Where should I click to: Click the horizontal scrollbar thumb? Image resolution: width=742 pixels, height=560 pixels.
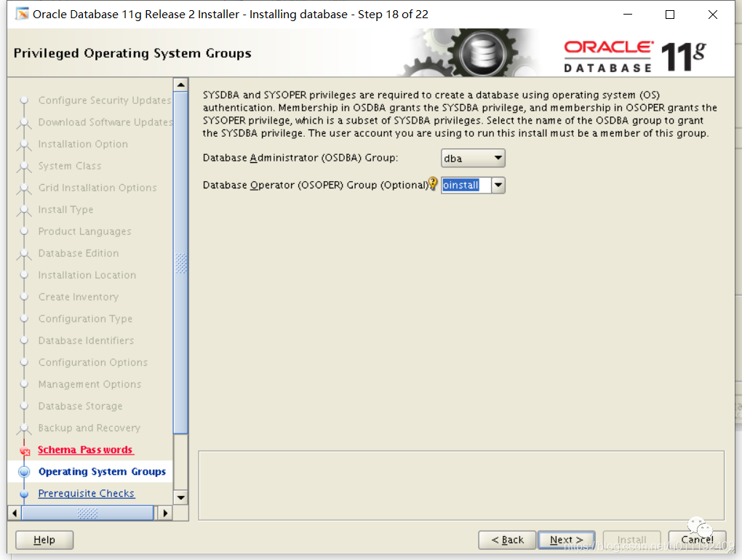87,513
